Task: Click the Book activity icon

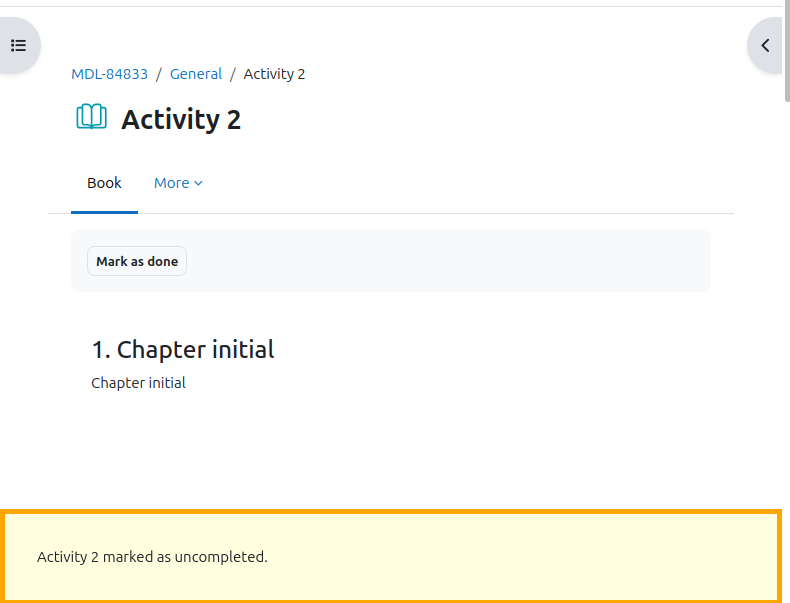Action: coord(91,117)
